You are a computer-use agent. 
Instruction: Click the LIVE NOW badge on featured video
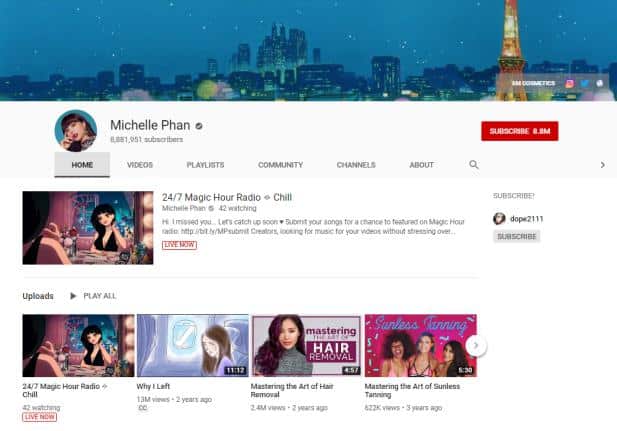(x=179, y=245)
